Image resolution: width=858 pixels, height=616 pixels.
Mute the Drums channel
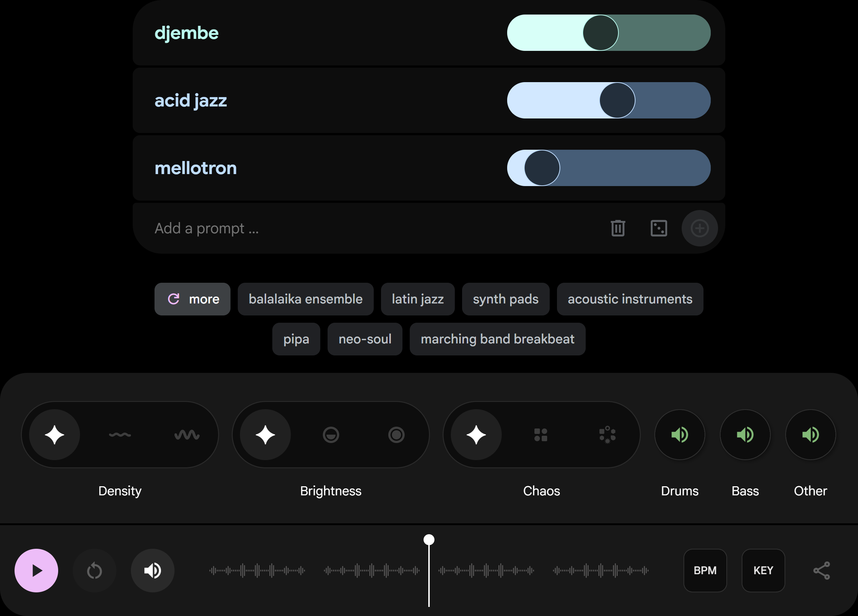(x=679, y=435)
